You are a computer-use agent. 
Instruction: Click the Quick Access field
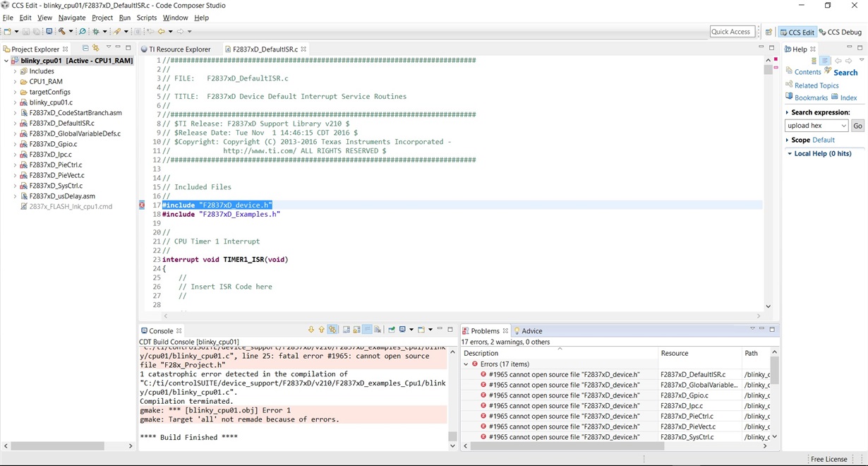pos(733,32)
